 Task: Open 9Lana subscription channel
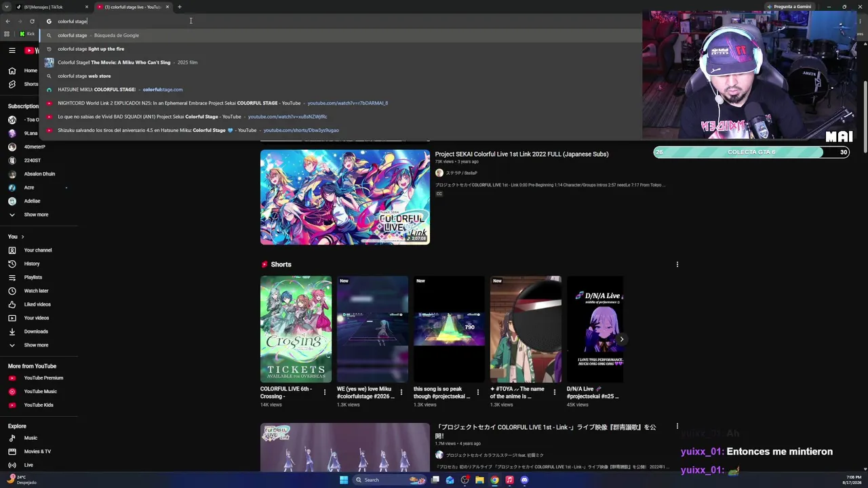point(22,133)
